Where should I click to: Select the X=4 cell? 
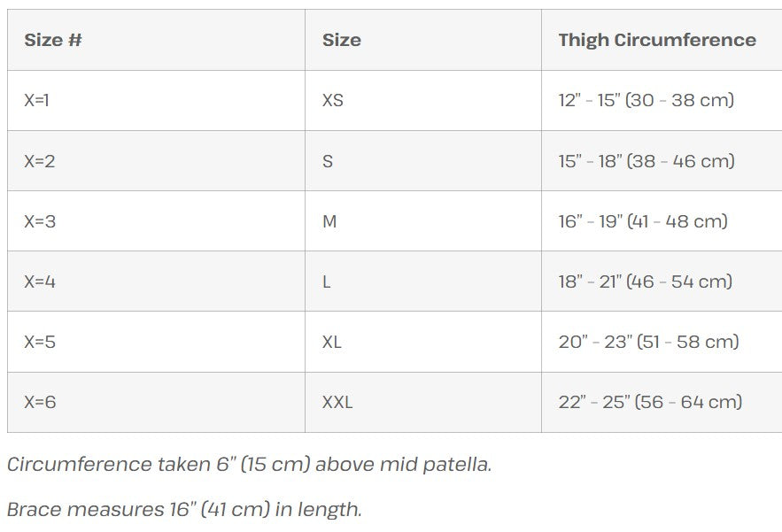click(x=40, y=281)
